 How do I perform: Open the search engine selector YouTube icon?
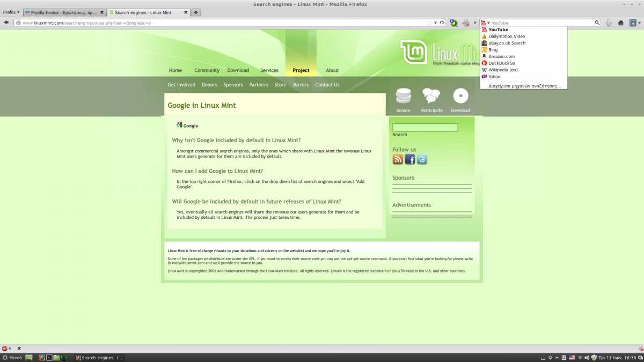tap(485, 23)
